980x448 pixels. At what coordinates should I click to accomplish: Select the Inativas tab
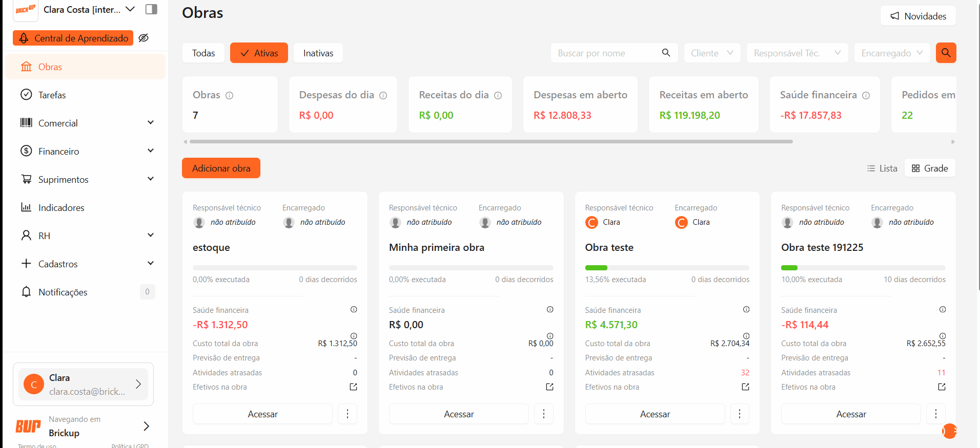318,53
